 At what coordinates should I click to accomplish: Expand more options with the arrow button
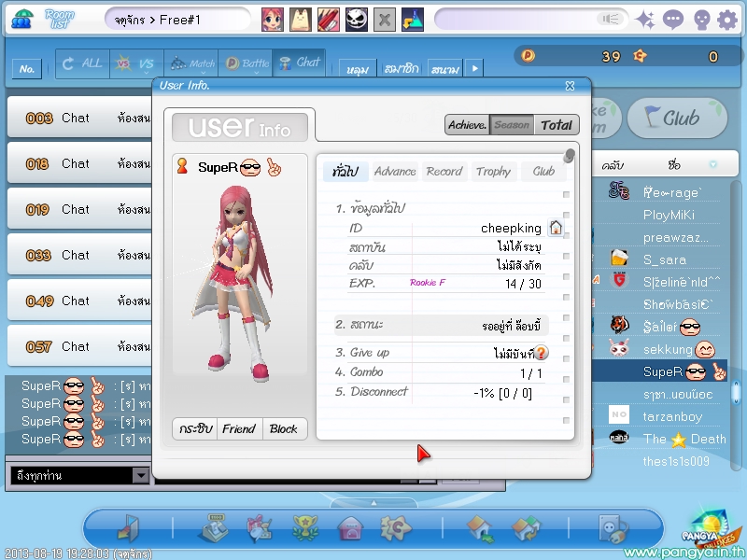click(x=474, y=68)
